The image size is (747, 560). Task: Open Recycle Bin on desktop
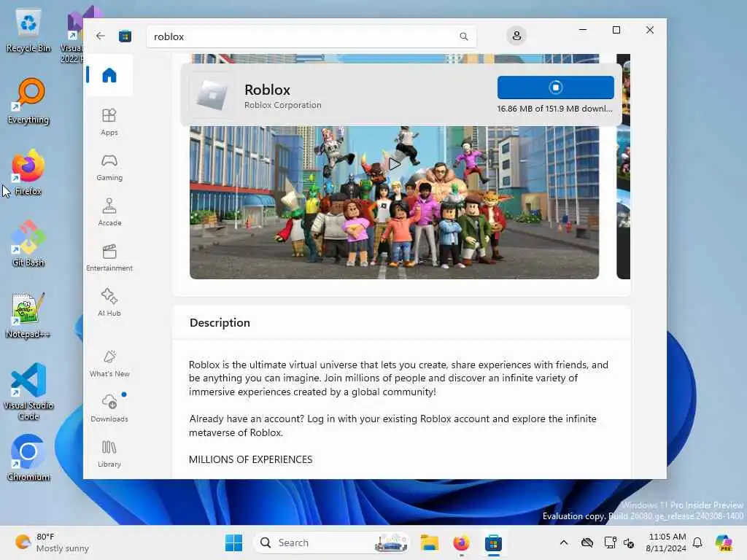tap(28, 31)
